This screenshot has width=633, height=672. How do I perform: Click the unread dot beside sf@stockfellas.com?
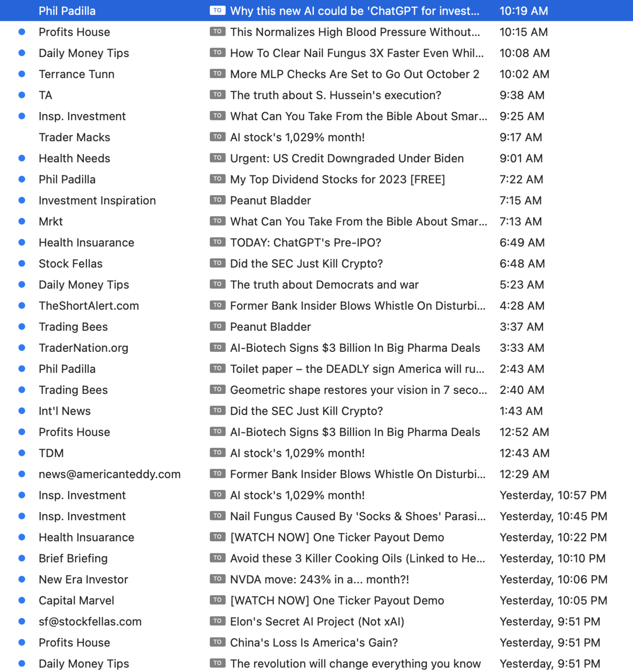22,621
